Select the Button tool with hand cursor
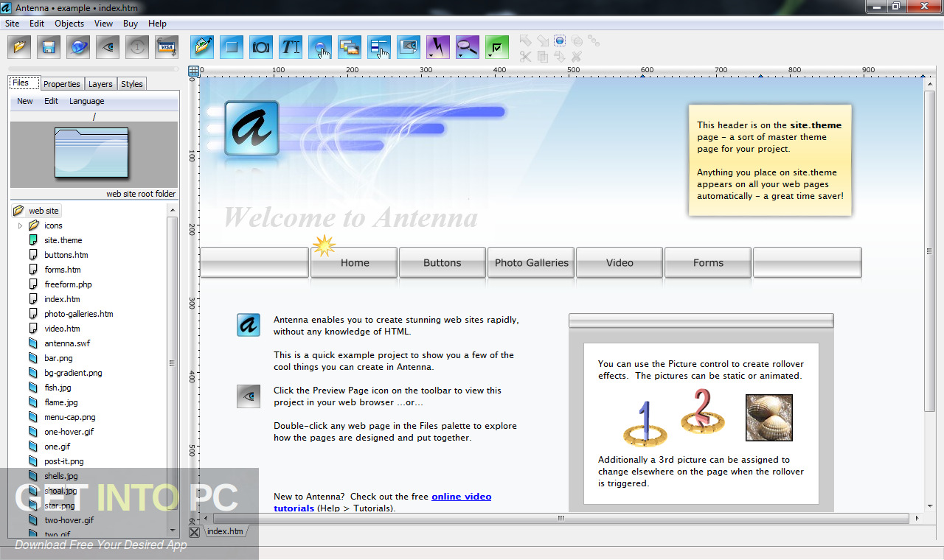 click(320, 47)
